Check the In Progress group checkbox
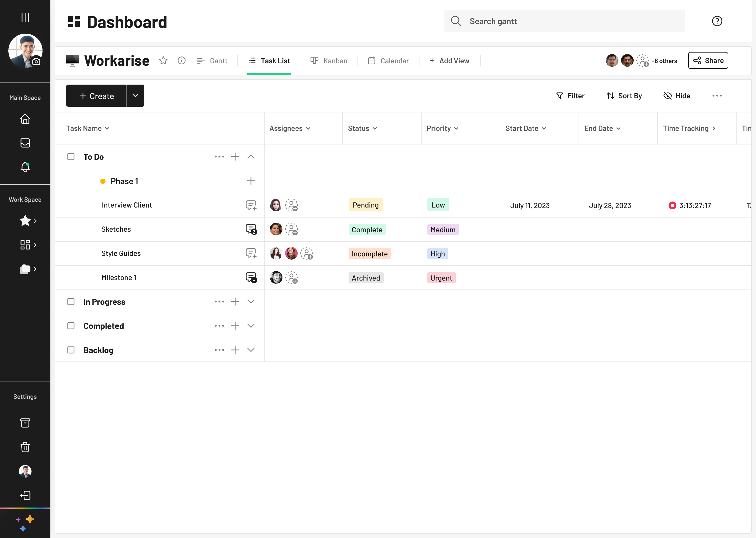Screen dimensions: 756x538 click(x=71, y=302)
